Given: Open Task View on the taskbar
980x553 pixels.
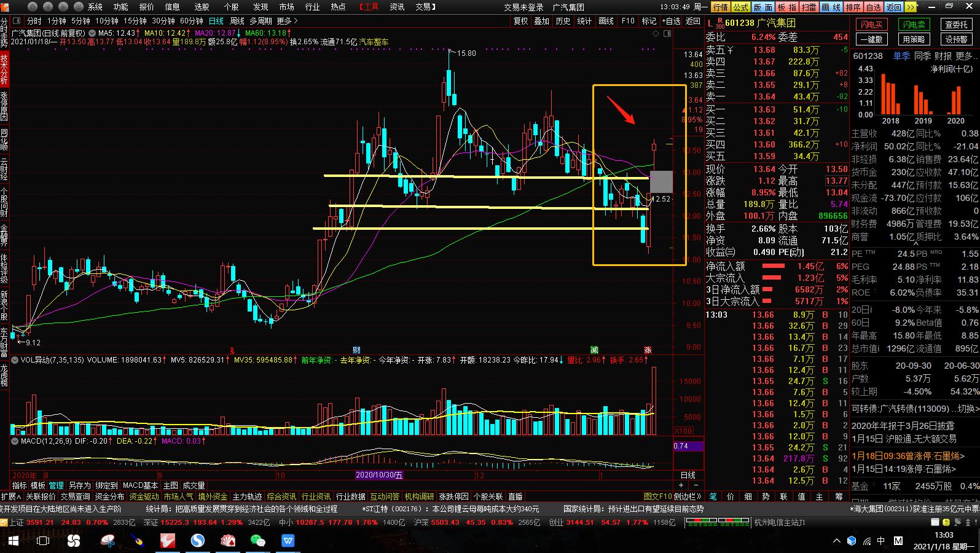Looking at the screenshot, I should point(43,541).
